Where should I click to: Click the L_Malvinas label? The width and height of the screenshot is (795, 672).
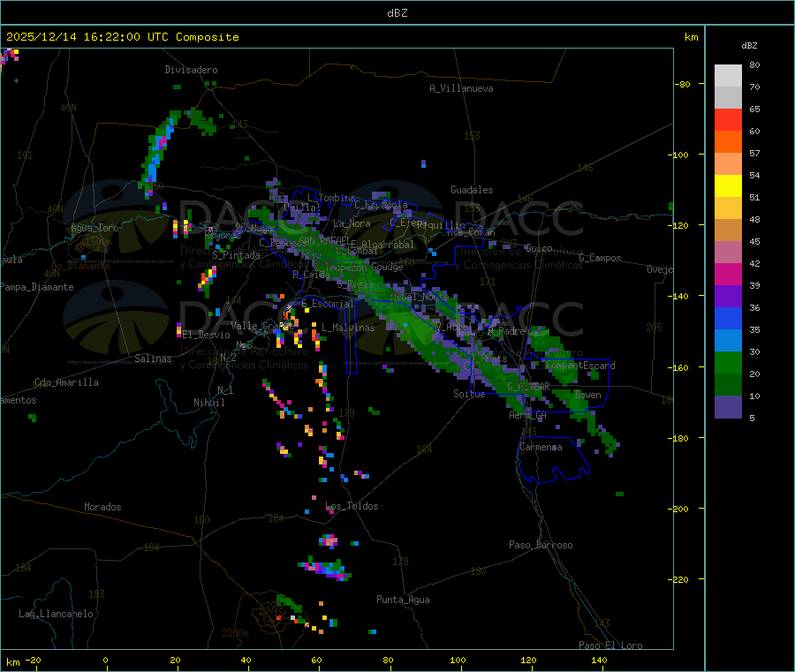[x=348, y=328]
